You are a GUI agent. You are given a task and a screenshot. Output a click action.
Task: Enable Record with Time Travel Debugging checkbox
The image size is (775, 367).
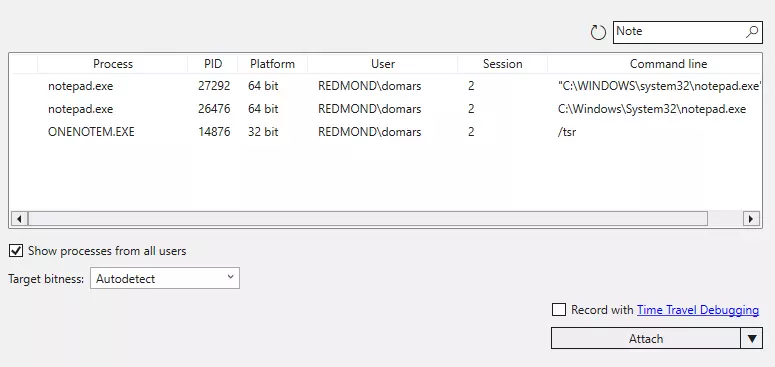point(559,310)
